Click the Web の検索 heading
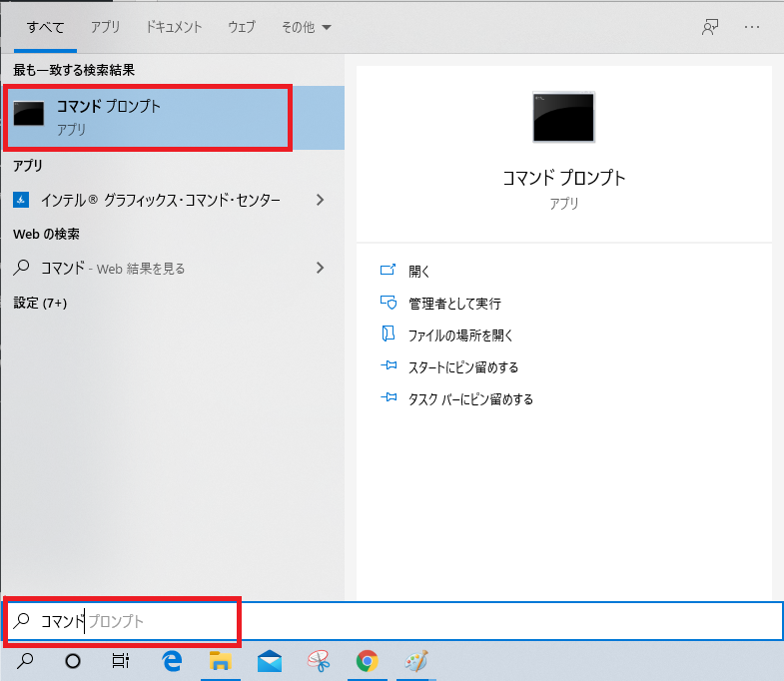 46,234
